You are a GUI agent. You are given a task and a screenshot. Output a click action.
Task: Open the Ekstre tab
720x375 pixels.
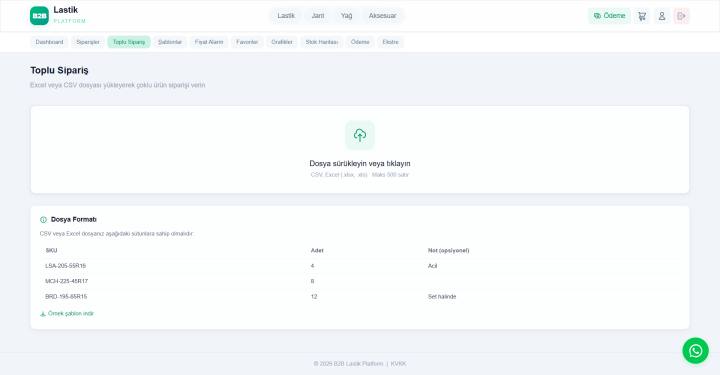pyautogui.click(x=390, y=42)
